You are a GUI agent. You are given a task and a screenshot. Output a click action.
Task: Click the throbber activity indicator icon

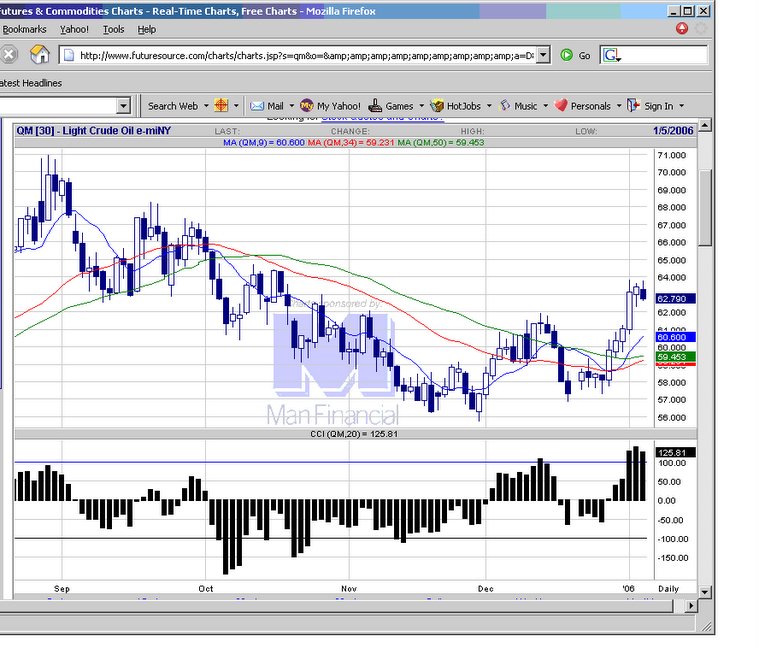pyautogui.click(x=700, y=29)
